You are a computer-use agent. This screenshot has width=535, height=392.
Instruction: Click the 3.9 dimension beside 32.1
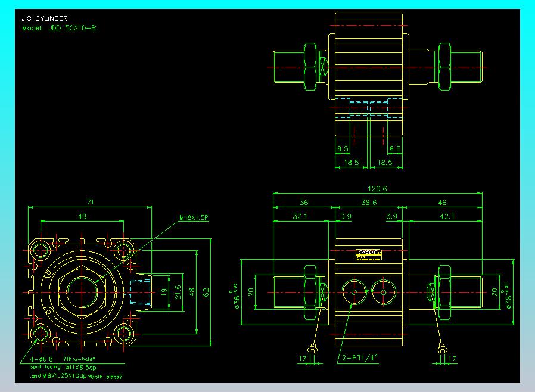346,216
